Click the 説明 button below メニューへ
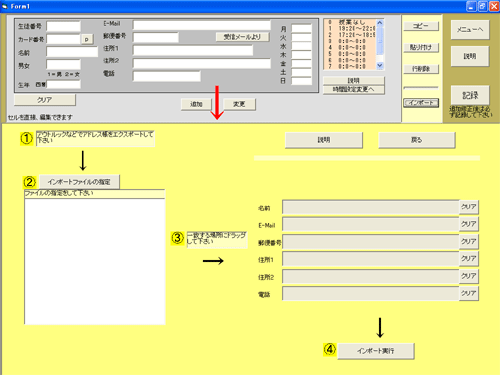Screen dimensions: 500x375 tap(470, 56)
